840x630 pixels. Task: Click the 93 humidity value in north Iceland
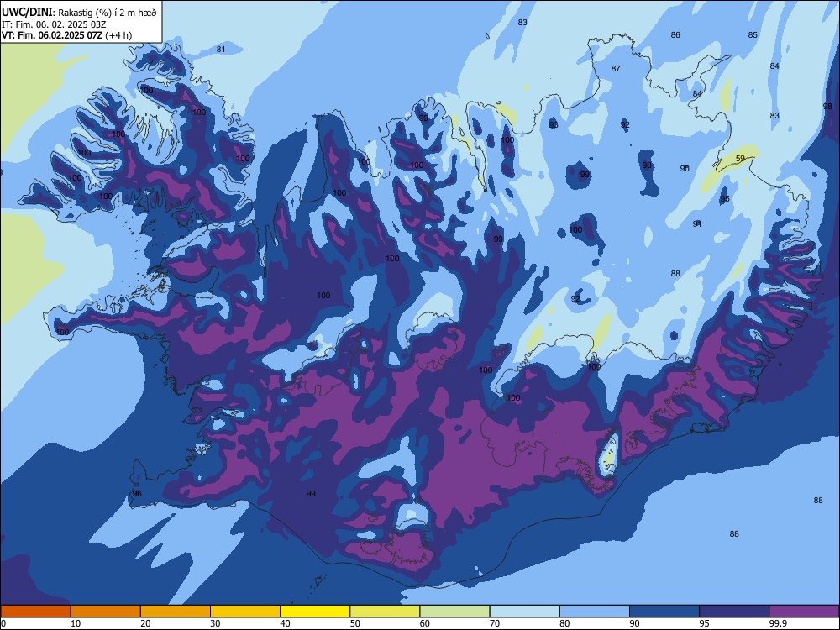(x=554, y=125)
